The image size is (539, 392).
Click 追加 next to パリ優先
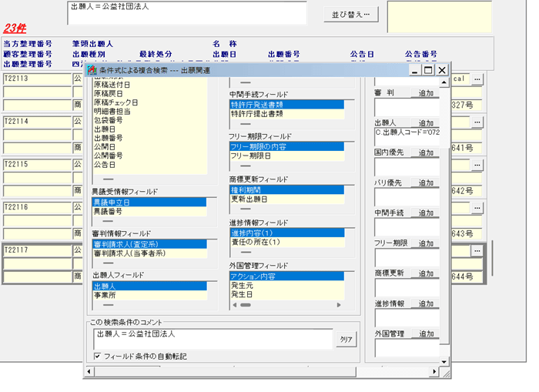pyautogui.click(x=426, y=183)
